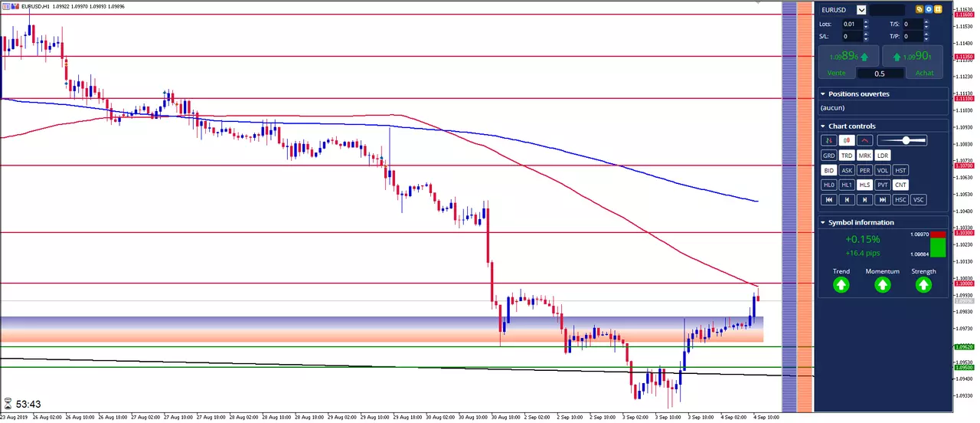Viewport: 980px width, 423px height.
Task: Click the 53:43 candle countdown timer
Action: pos(28,404)
